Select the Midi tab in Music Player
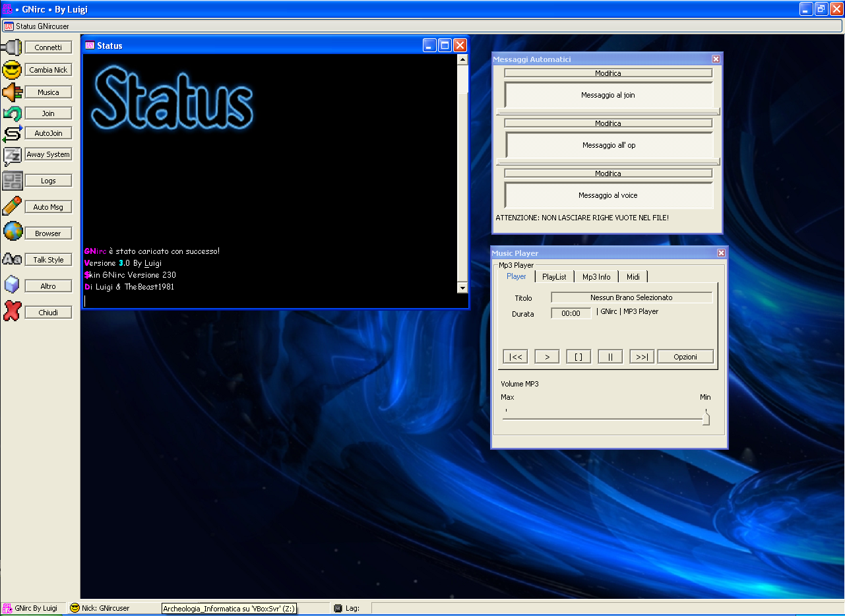Image resolution: width=845 pixels, height=616 pixels. (x=633, y=277)
